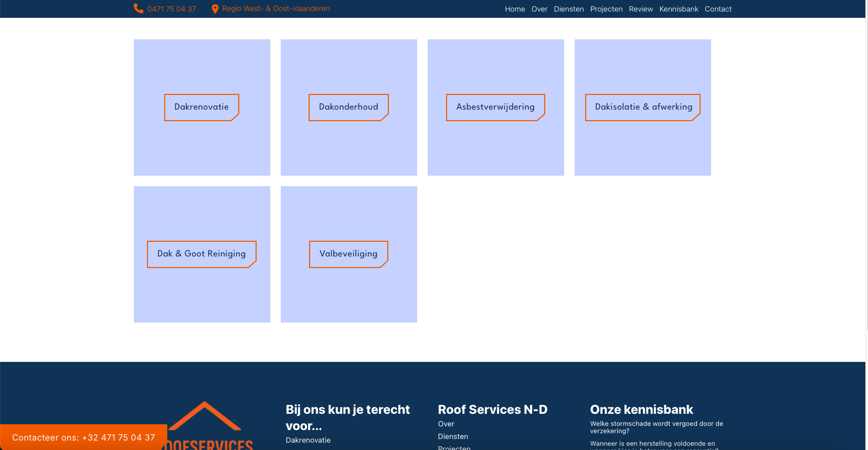Viewport: 868px width, 450px height.
Task: Open the stormschade verzekering article link
Action: pyautogui.click(x=656, y=427)
